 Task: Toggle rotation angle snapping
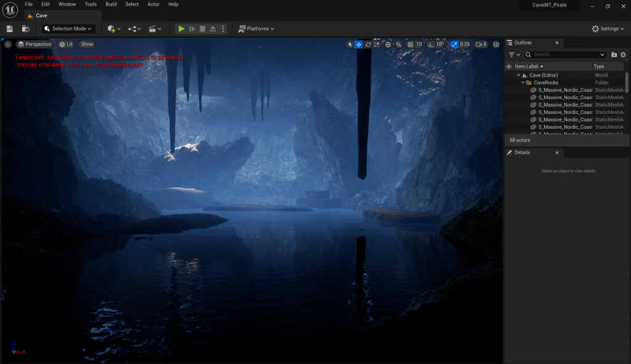click(431, 44)
